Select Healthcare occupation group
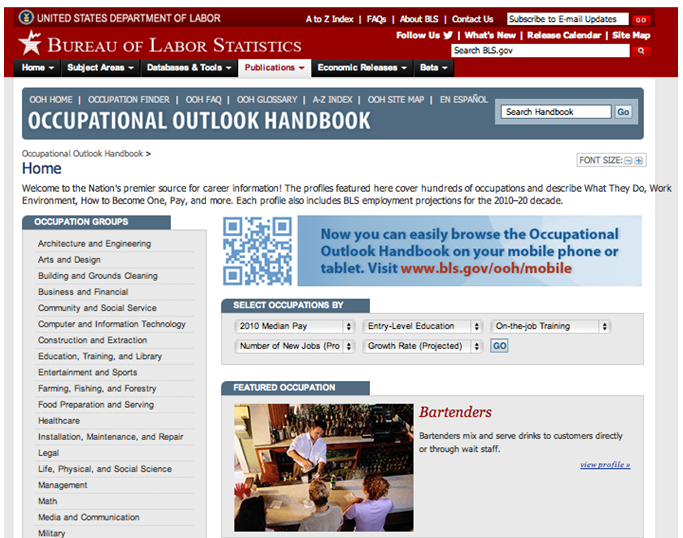Viewport: 683px width, 538px height. 59,421
